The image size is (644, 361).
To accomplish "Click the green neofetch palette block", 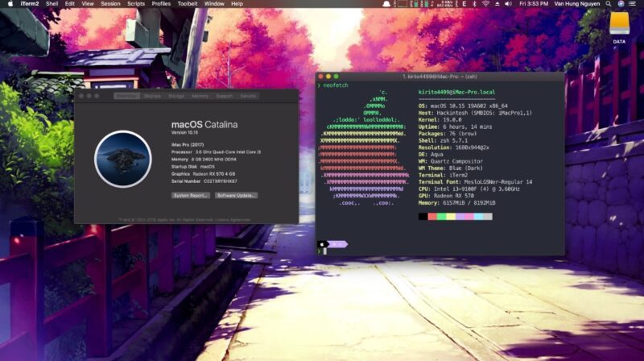I will pyautogui.click(x=441, y=217).
